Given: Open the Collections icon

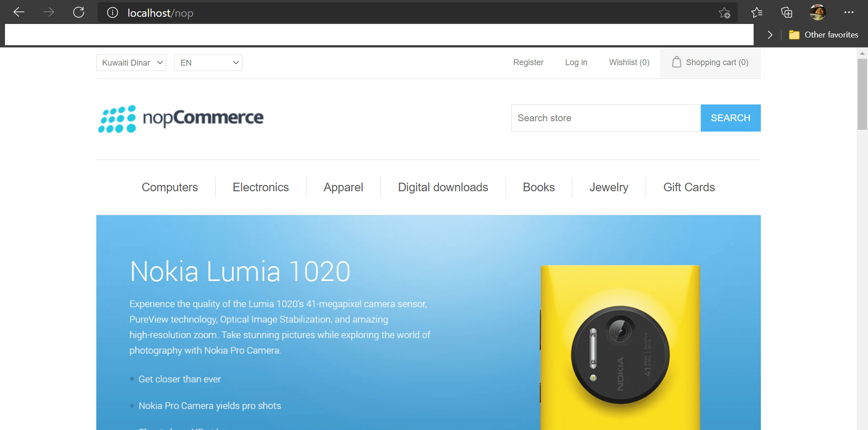Looking at the screenshot, I should coord(787,13).
